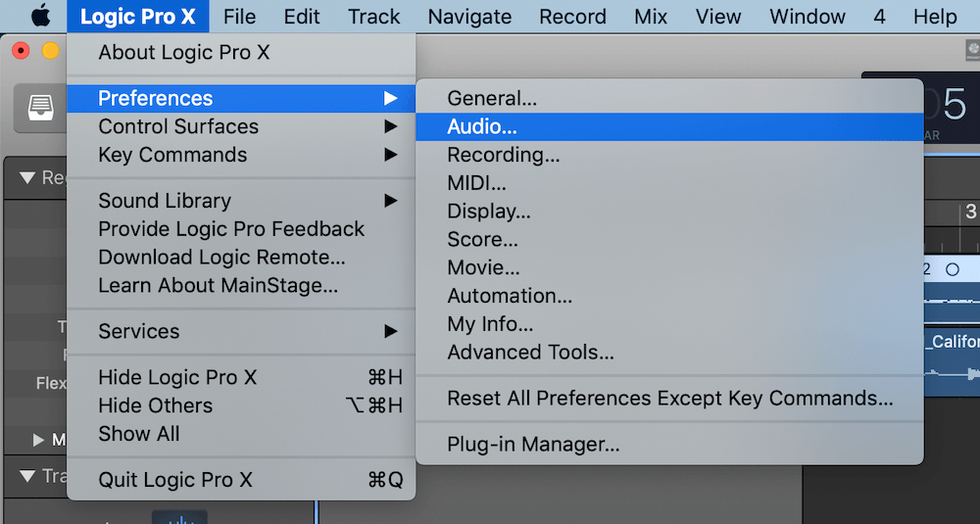This screenshot has width=980, height=524.
Task: Click Download Logic Remote
Action: coord(221,258)
